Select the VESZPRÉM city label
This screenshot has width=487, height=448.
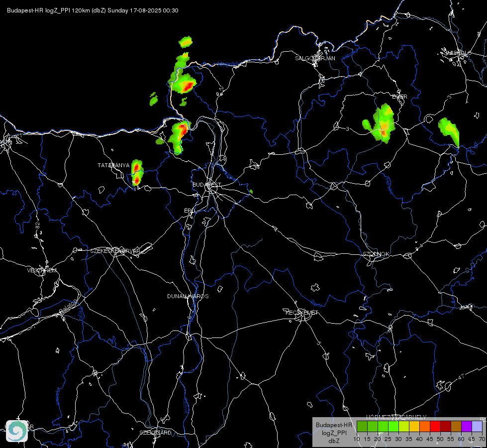[42, 270]
